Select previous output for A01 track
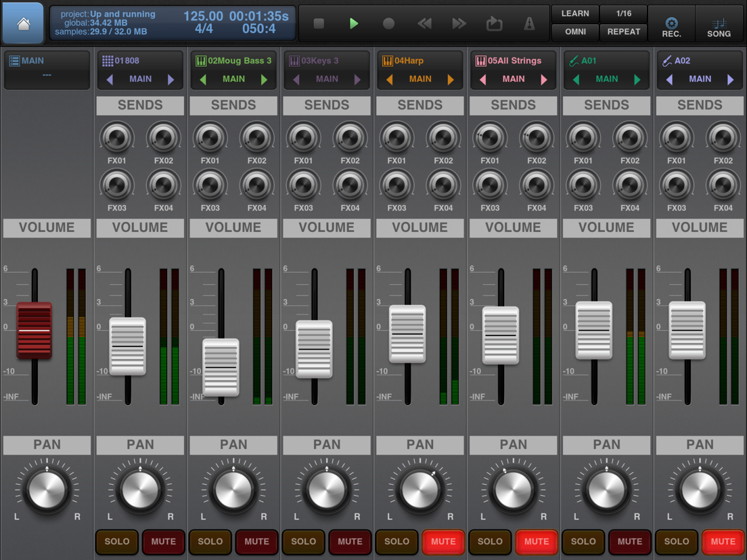This screenshot has height=560, width=747. pyautogui.click(x=576, y=80)
